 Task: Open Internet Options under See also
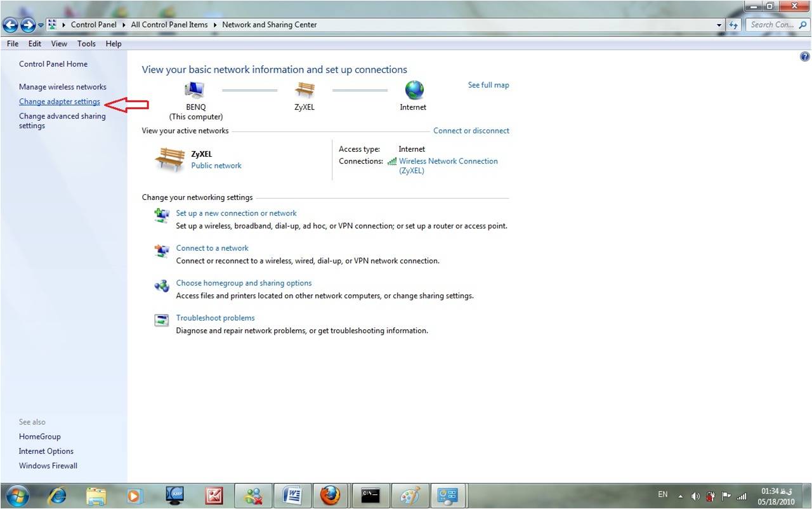coord(46,451)
